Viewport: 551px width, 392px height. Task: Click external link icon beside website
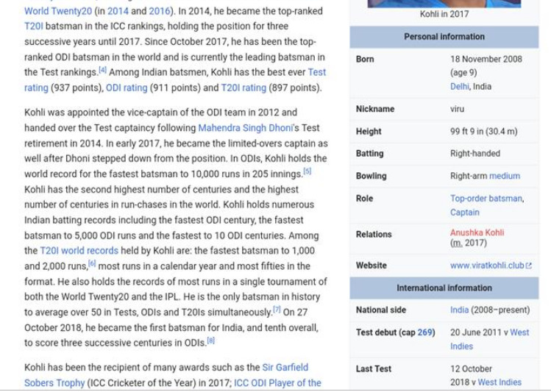click(x=528, y=266)
